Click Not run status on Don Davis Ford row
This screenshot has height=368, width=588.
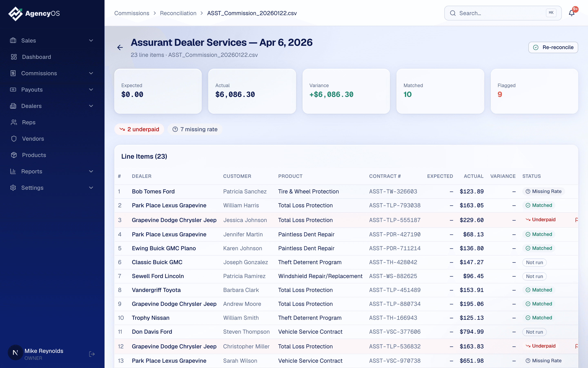tap(534, 332)
